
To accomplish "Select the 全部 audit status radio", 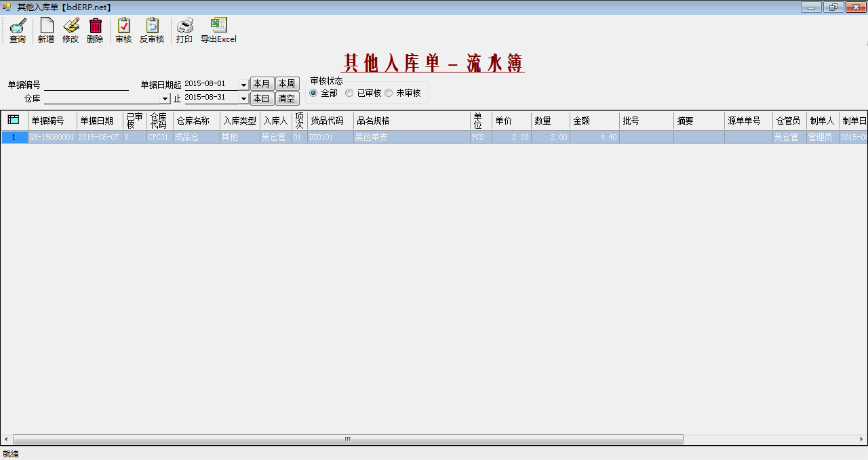I will click(x=313, y=93).
